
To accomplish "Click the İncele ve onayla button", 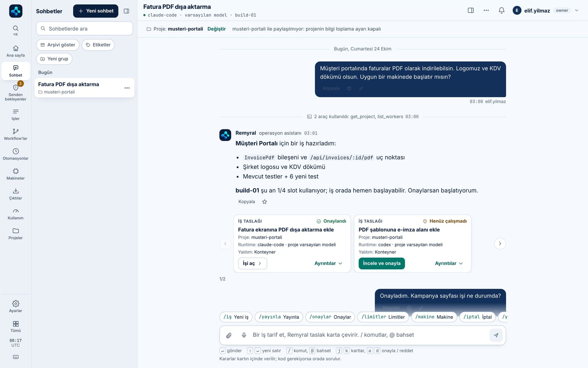I will point(382,263).
